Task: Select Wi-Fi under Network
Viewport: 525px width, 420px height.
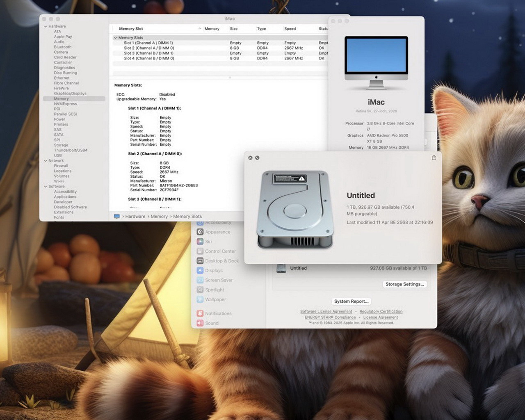Action: click(x=59, y=181)
